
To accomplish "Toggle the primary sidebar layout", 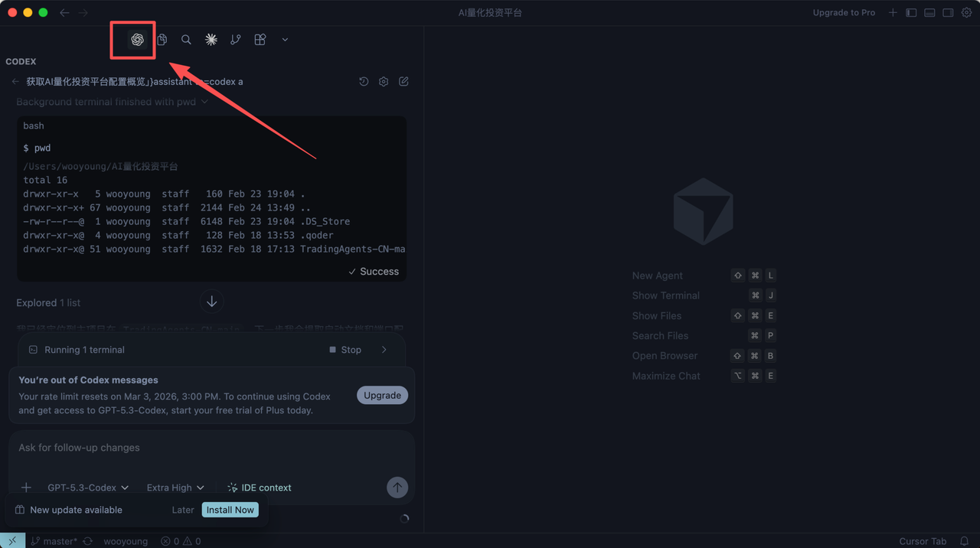I will [911, 12].
